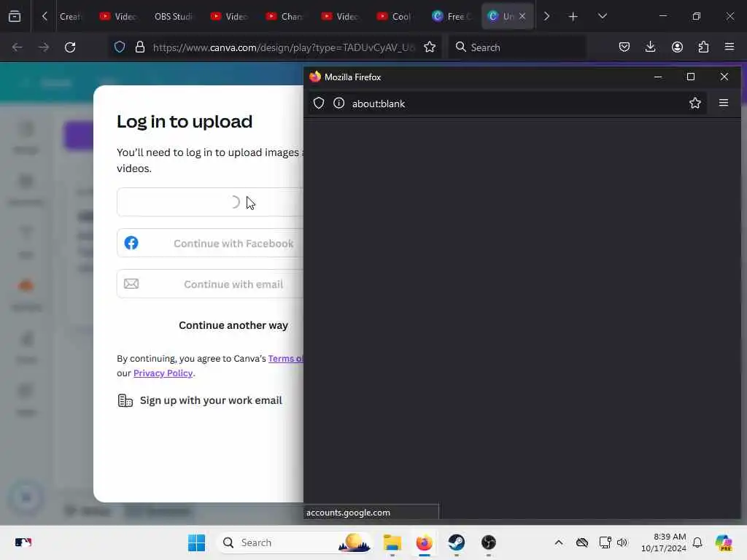Open the Save to Pocket icon
Image resolution: width=747 pixels, height=560 pixels.
pyautogui.click(x=624, y=47)
